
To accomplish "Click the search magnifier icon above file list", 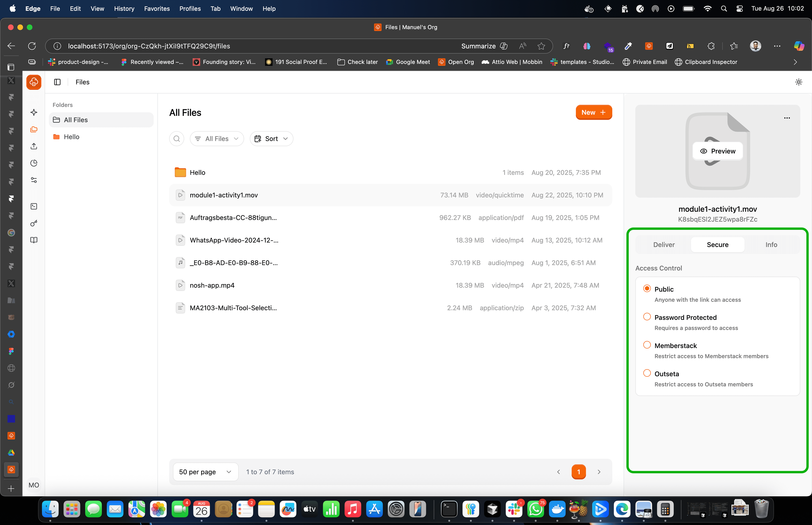I will (176, 139).
